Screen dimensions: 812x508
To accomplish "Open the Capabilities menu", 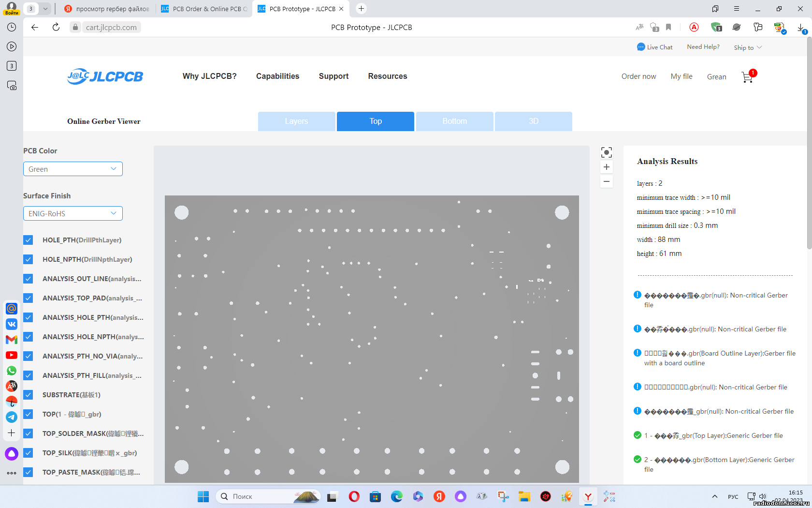I will click(278, 76).
